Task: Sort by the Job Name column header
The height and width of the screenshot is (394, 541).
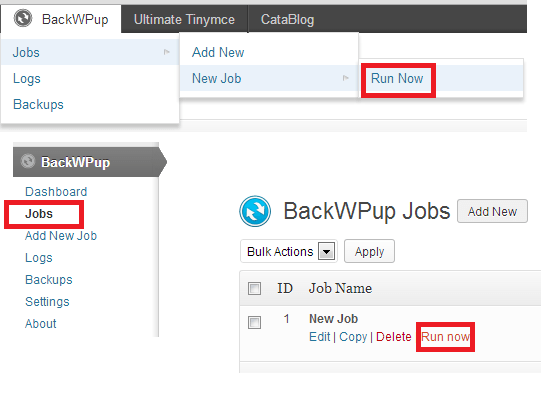Action: click(x=340, y=288)
